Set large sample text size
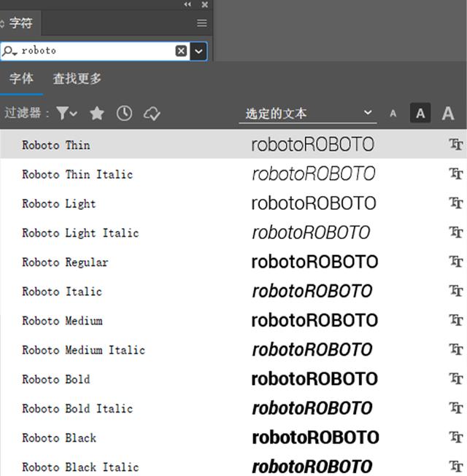 click(448, 113)
